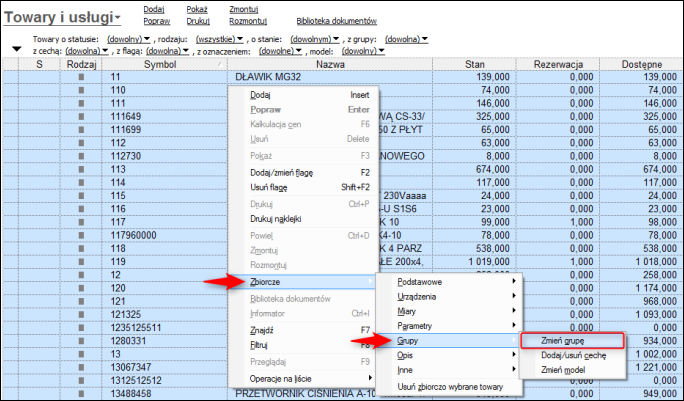684x401 pixels.
Task: Click the Dostępne column header
Action: [642, 65]
